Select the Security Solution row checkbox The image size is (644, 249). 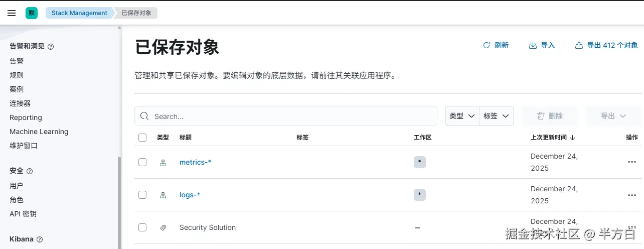coord(142,227)
